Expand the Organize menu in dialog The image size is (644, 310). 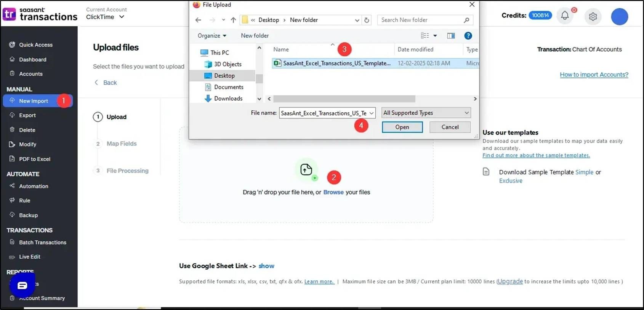tap(212, 36)
